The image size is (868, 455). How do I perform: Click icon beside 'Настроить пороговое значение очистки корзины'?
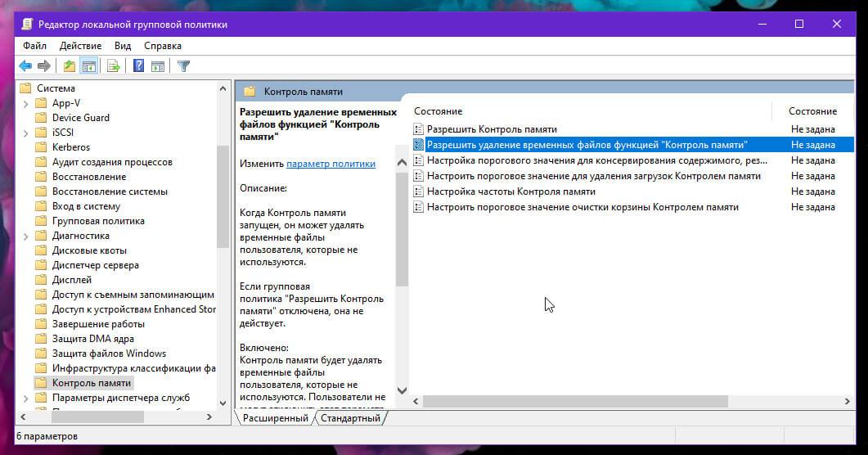[x=419, y=207]
